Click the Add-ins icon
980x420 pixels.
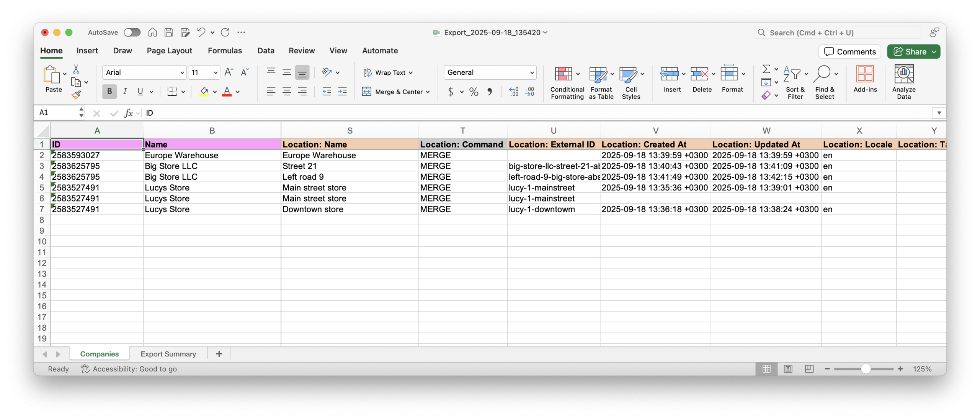[865, 74]
